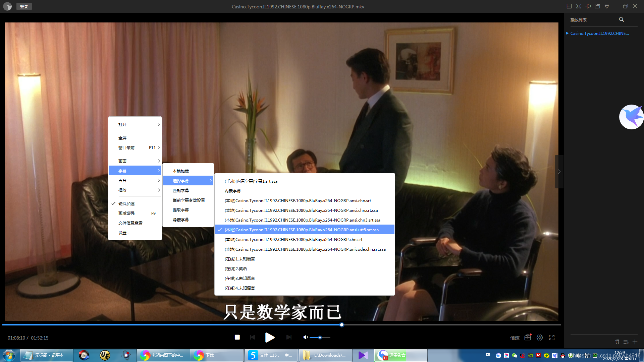Enter fullscreen with the expand arrows icon
Image resolution: width=644 pixels, height=362 pixels.
(552, 338)
